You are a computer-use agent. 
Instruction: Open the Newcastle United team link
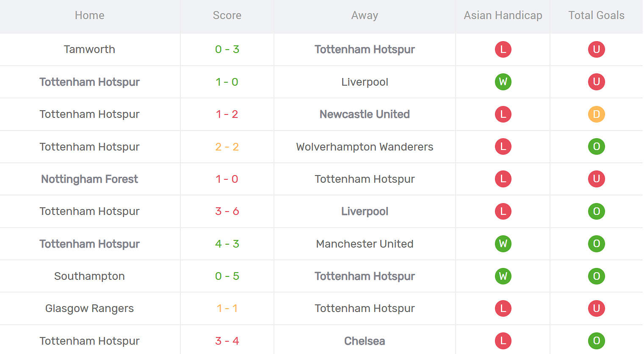(365, 114)
